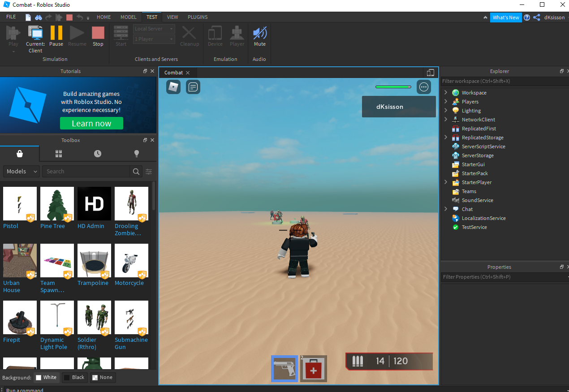Click the share icon near username
This screenshot has height=392, width=569.
[x=537, y=17]
